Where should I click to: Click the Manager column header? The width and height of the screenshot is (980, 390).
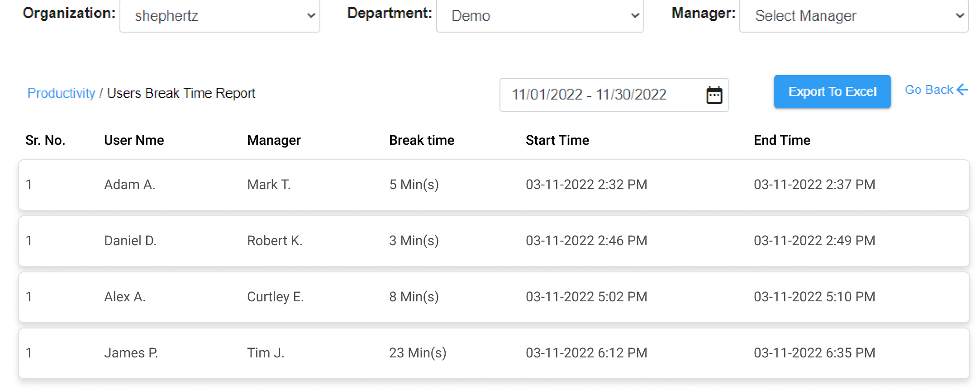click(x=274, y=140)
